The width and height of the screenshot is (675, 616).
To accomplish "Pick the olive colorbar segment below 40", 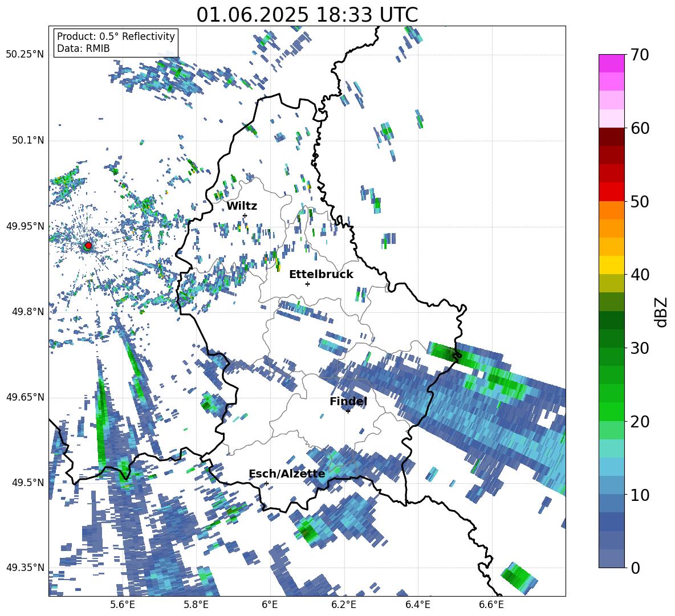I will coord(611,283).
